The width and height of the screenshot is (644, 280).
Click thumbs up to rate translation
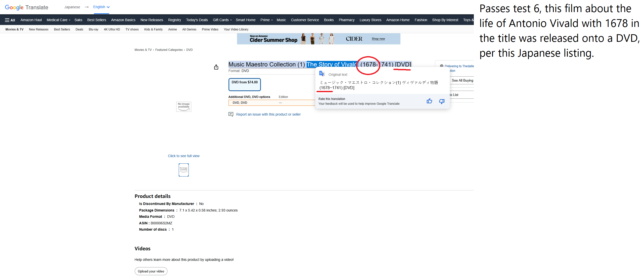(429, 101)
